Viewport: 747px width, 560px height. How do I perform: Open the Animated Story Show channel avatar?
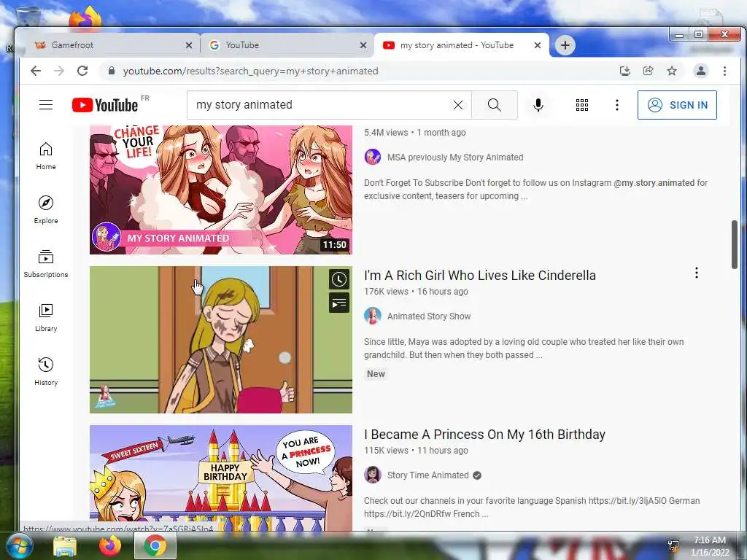pyautogui.click(x=373, y=316)
